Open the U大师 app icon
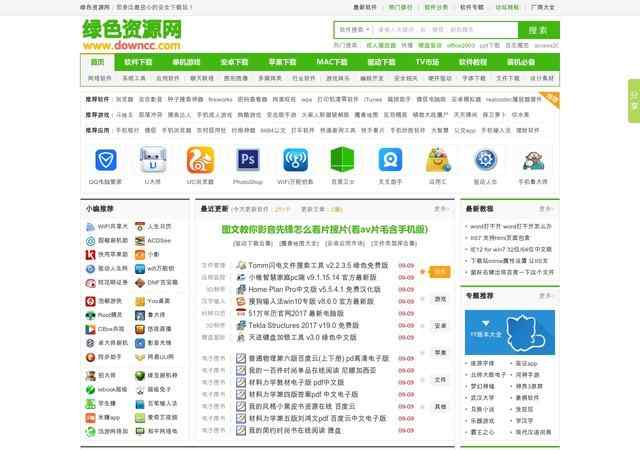This screenshot has height=450, width=640. 153,160
